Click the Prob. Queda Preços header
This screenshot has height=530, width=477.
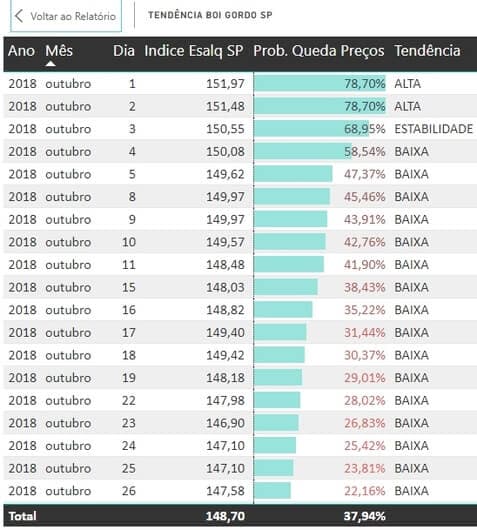pos(319,51)
